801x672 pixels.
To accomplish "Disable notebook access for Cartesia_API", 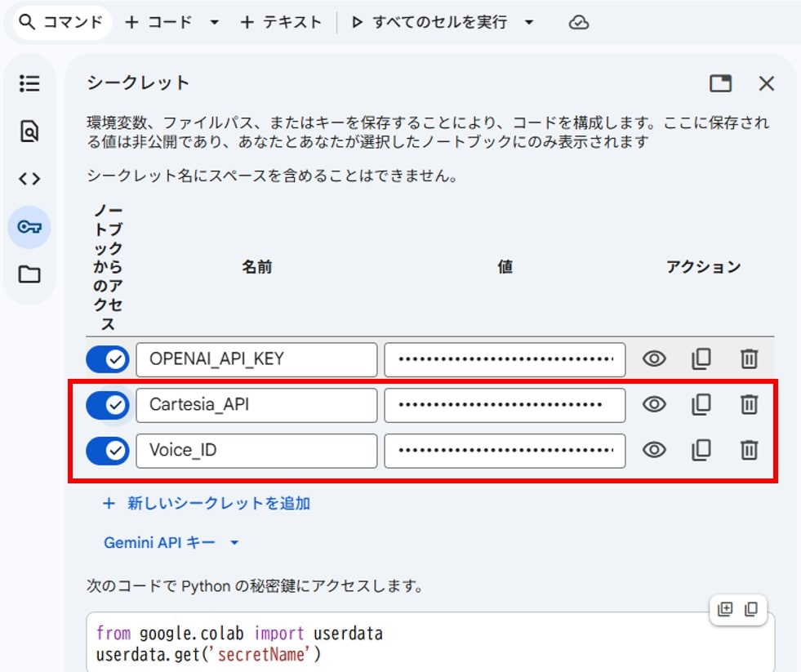I will tap(108, 404).
